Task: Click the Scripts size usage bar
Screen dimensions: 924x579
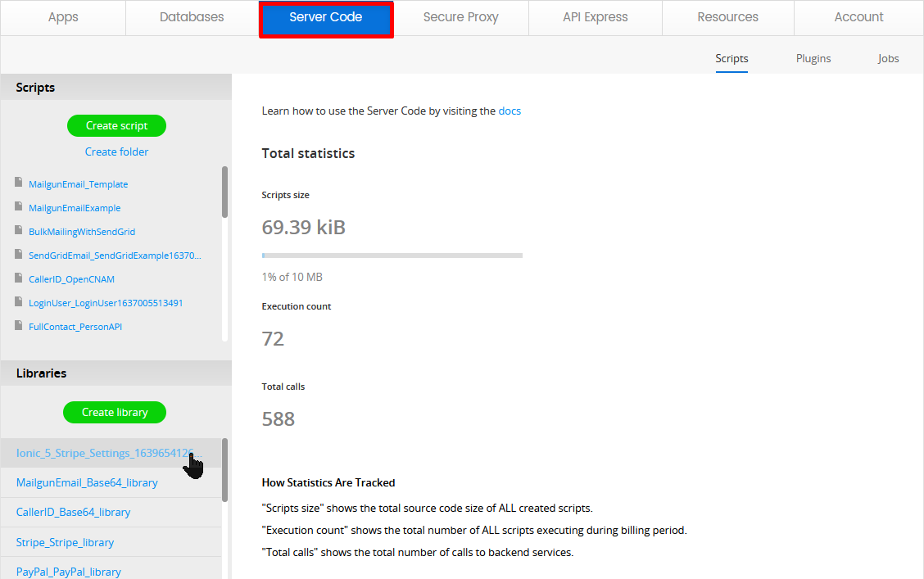Action: pos(392,256)
